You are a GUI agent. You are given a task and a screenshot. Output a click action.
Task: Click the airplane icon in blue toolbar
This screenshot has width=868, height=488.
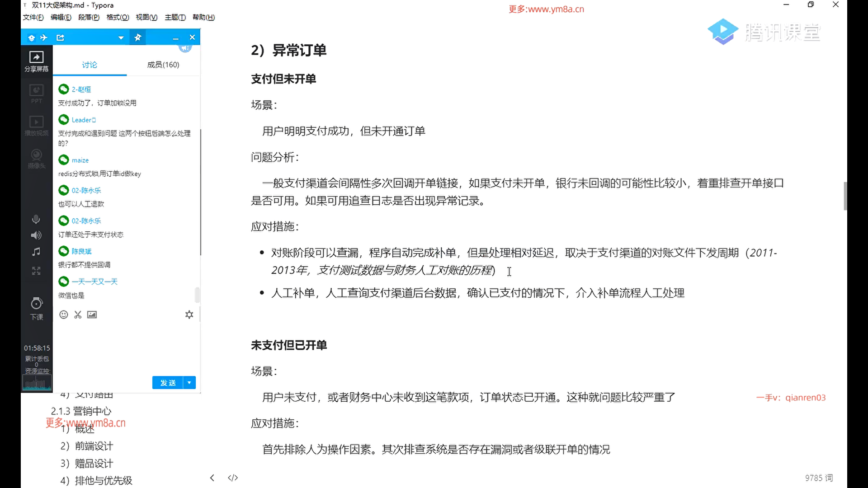pyautogui.click(x=44, y=38)
